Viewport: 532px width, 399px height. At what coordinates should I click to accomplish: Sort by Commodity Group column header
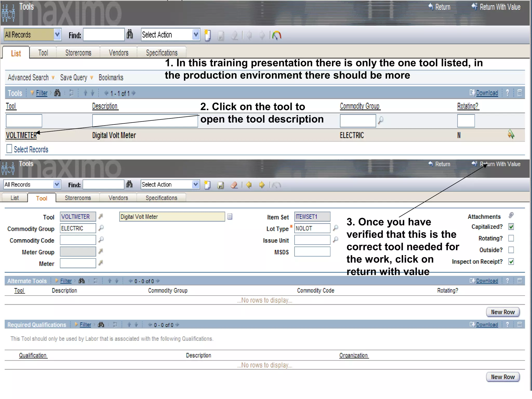click(x=360, y=106)
